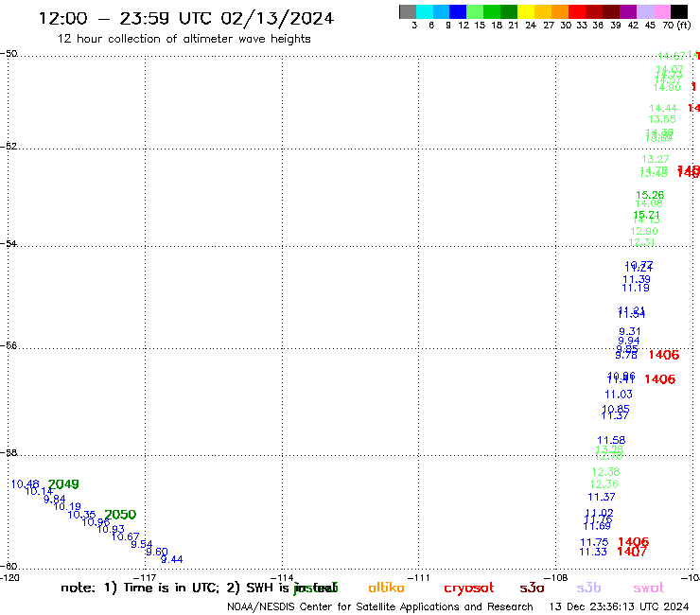Click the 's3a' satellite legend label

(532, 589)
